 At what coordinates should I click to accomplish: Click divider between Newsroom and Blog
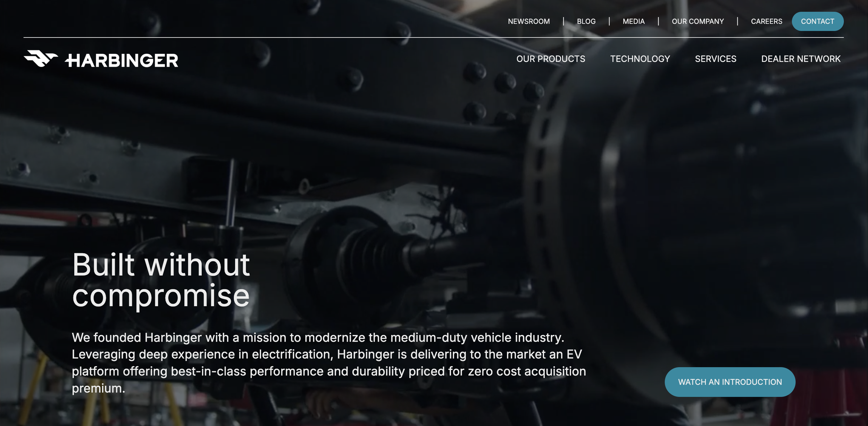pos(563,22)
